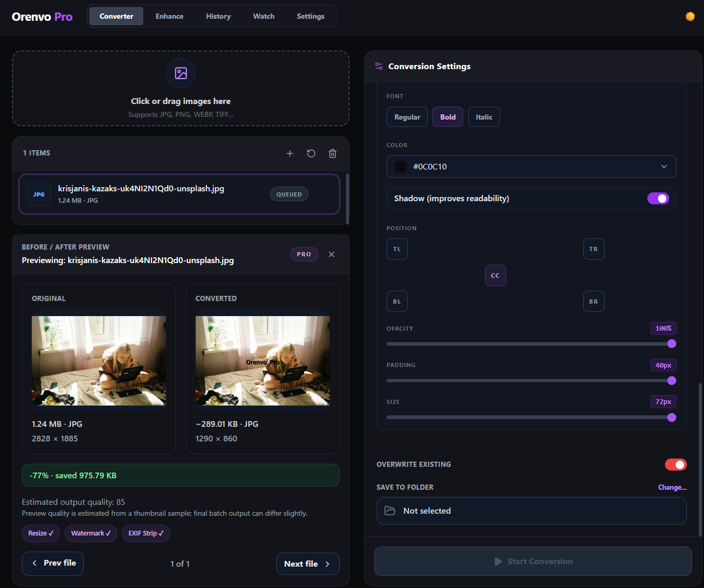This screenshot has width=704, height=588.
Task: Switch to the Watch tab
Action: click(x=264, y=16)
